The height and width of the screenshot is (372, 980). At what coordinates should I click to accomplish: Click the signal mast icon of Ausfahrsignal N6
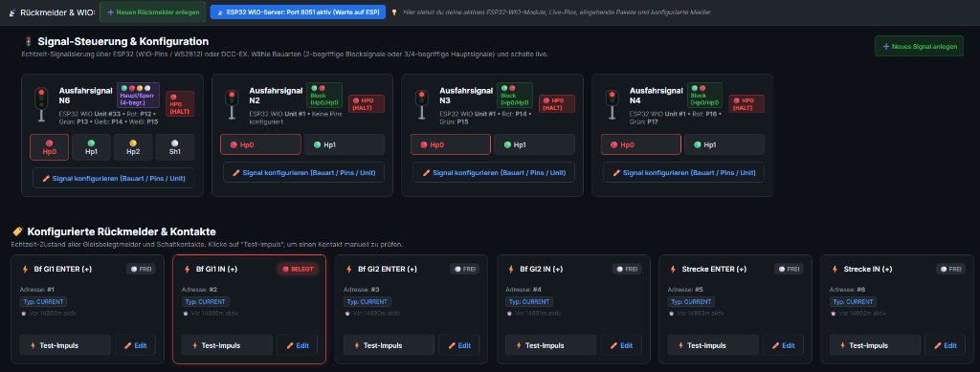coord(42,103)
